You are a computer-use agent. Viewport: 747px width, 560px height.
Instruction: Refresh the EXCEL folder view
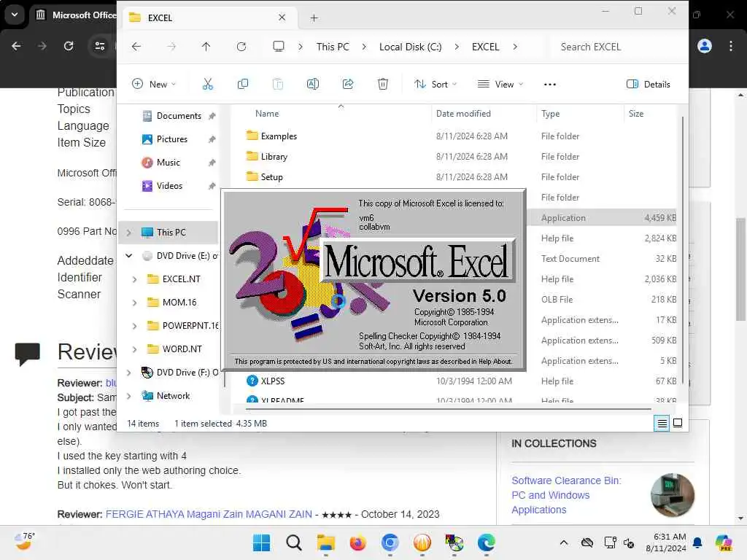point(241,47)
